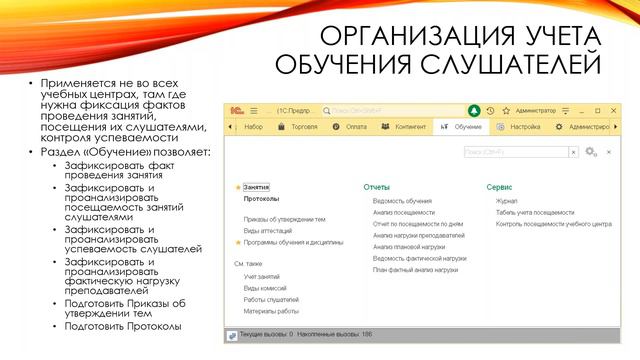Image resolution: width=640 pixels, height=360 pixels.
Task: Open the Настройка section tab
Action: [x=518, y=127]
